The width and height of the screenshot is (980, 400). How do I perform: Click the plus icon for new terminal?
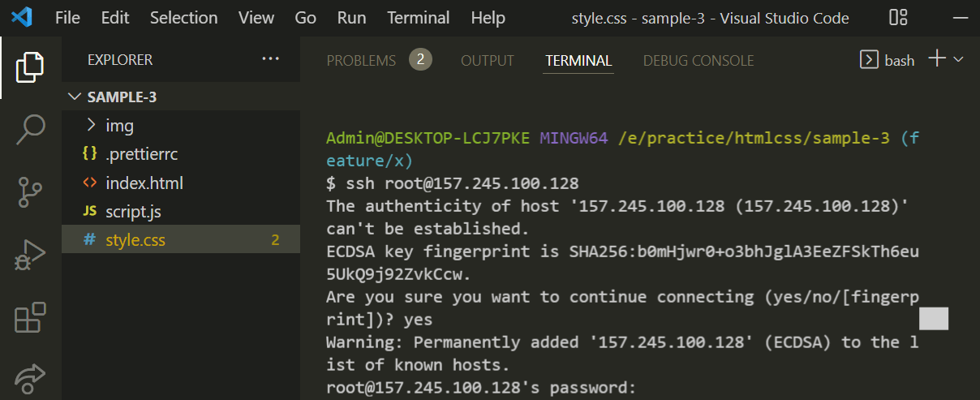click(x=936, y=59)
